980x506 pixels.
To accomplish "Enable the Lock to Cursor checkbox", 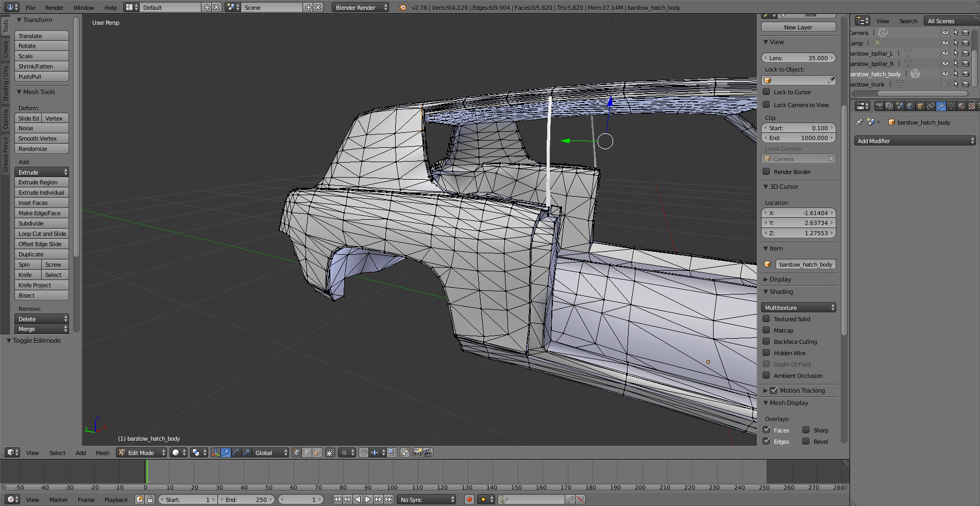I will [x=767, y=92].
